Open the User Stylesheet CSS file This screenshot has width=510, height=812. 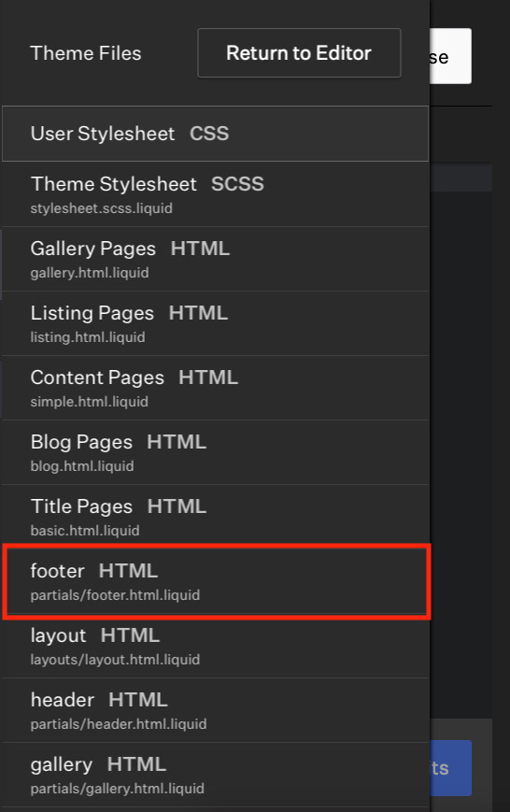216,134
